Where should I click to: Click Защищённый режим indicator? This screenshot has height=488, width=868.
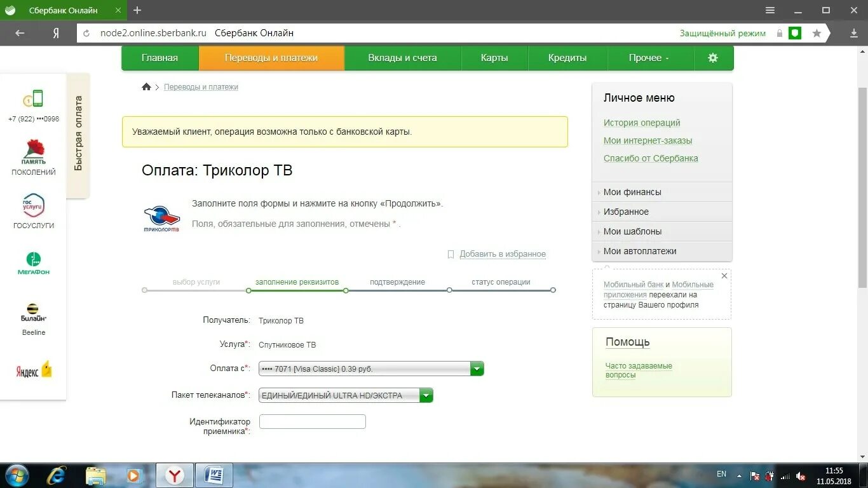(722, 33)
